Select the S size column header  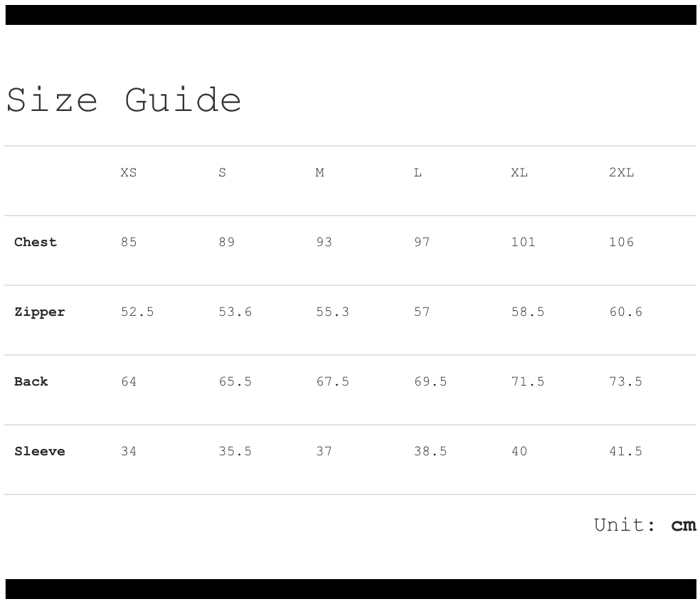(223, 173)
